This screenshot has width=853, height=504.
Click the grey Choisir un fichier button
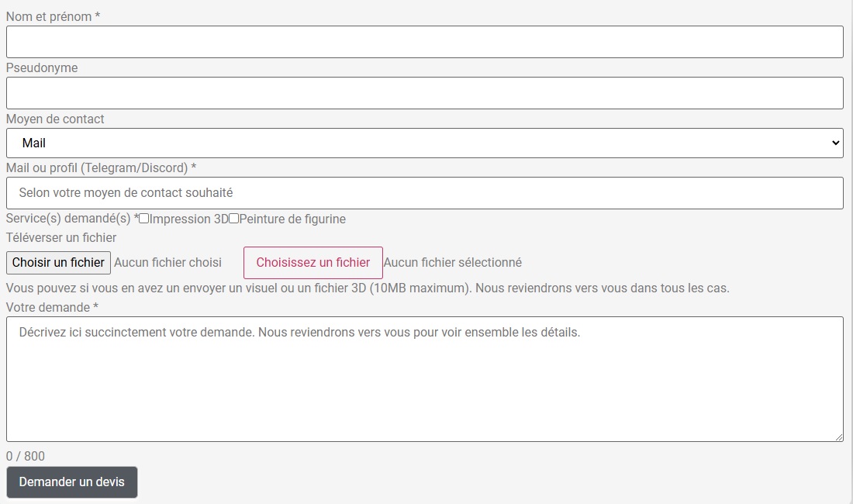(x=58, y=263)
